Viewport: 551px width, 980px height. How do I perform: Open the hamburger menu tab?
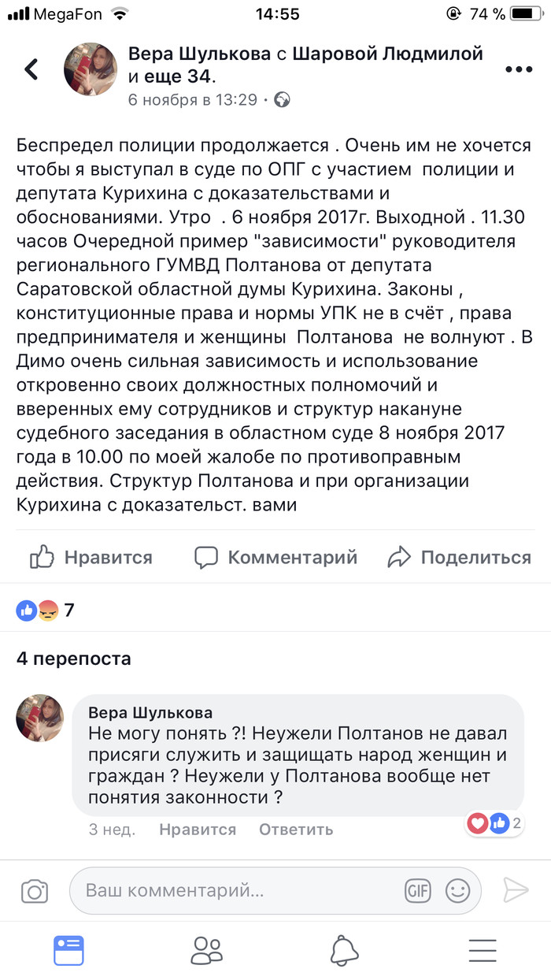[x=483, y=951]
